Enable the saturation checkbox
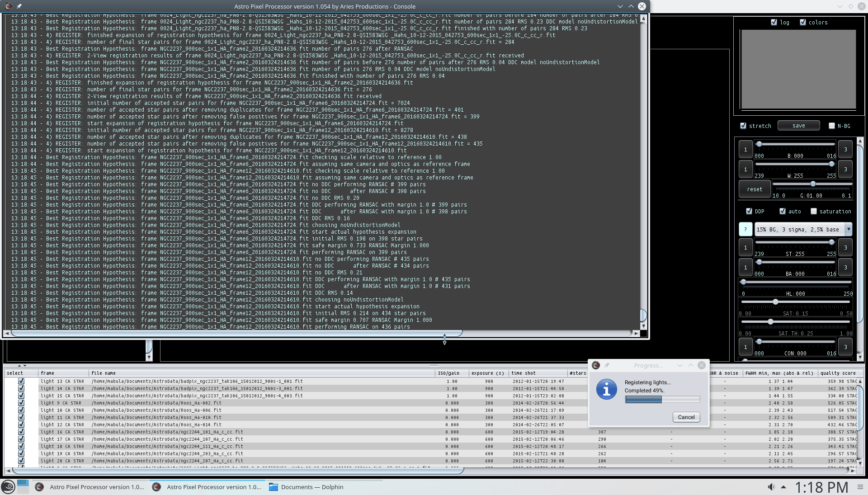 click(x=814, y=211)
